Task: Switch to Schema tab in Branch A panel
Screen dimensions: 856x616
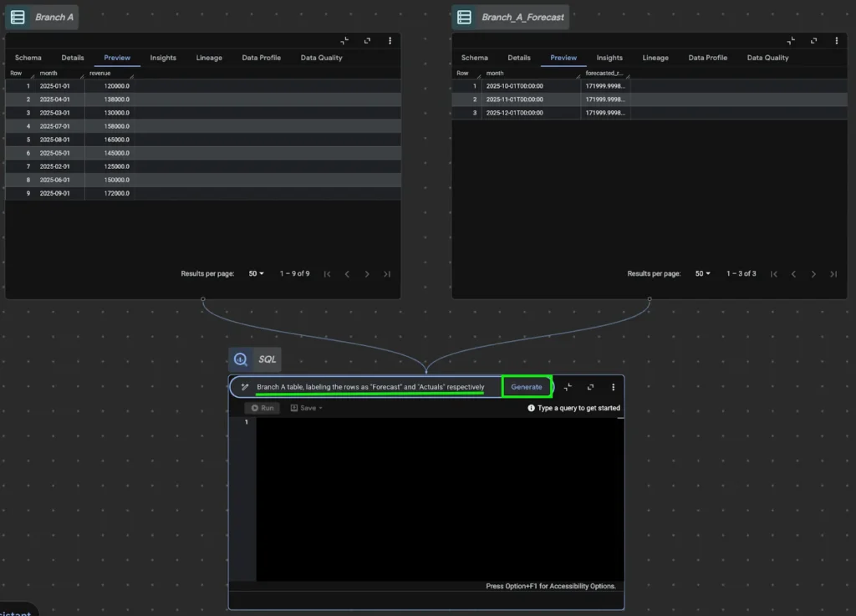Action: [28, 58]
